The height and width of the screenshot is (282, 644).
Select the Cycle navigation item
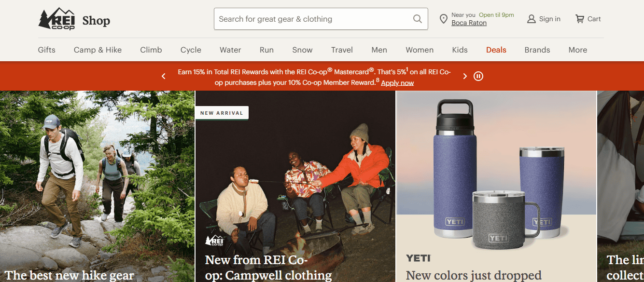coord(191,50)
